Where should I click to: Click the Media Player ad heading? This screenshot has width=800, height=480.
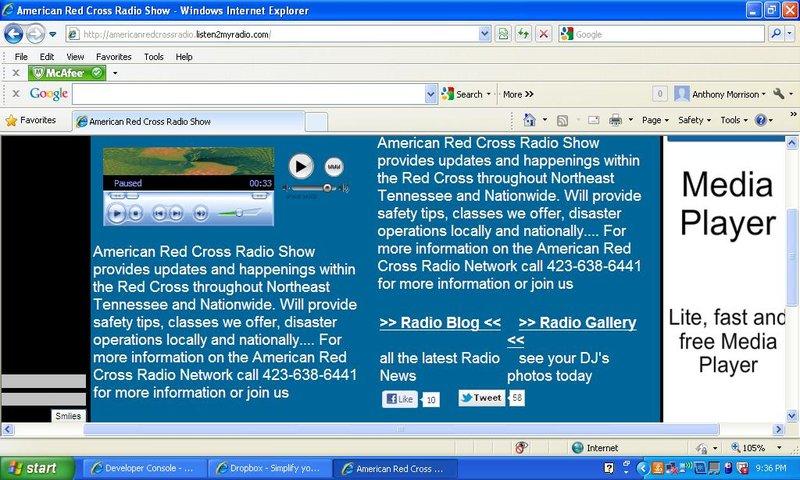click(x=728, y=204)
